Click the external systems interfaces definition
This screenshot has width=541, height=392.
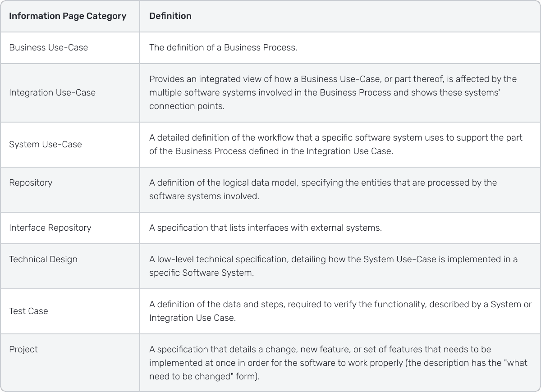click(266, 228)
